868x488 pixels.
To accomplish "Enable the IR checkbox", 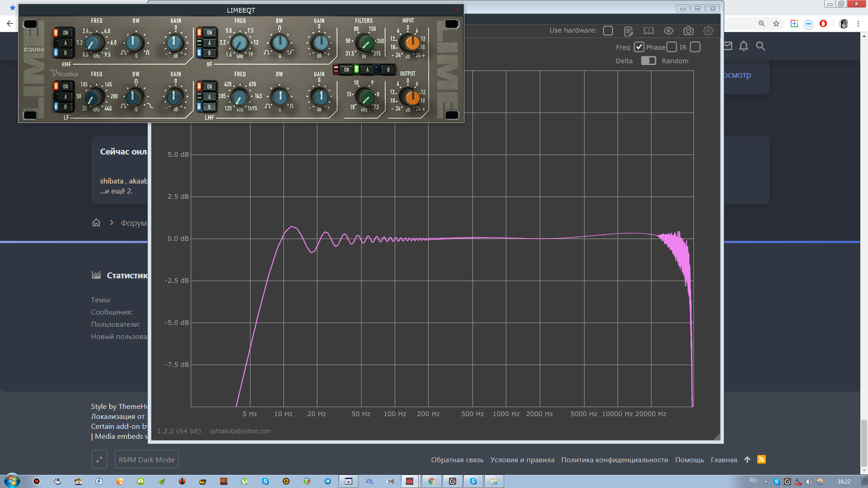I will coord(695,47).
